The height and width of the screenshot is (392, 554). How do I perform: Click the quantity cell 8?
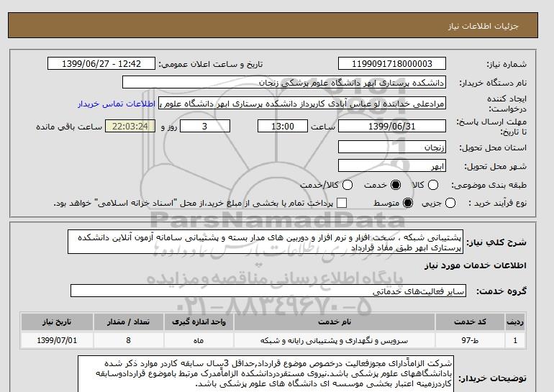point(128,340)
